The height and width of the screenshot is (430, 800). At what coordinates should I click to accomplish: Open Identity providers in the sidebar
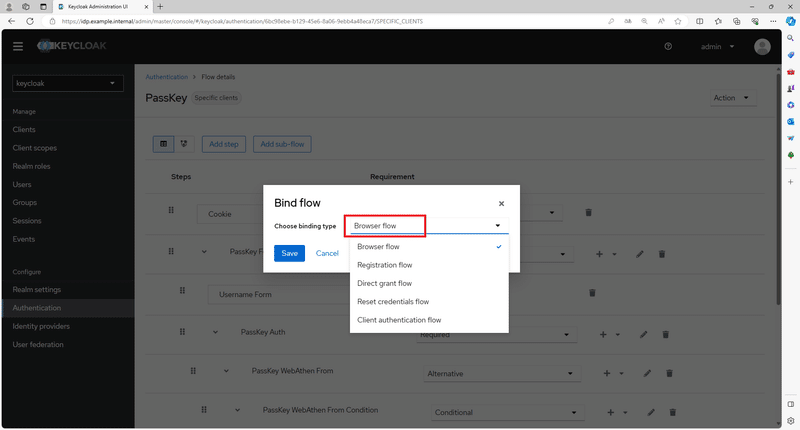[41, 326]
